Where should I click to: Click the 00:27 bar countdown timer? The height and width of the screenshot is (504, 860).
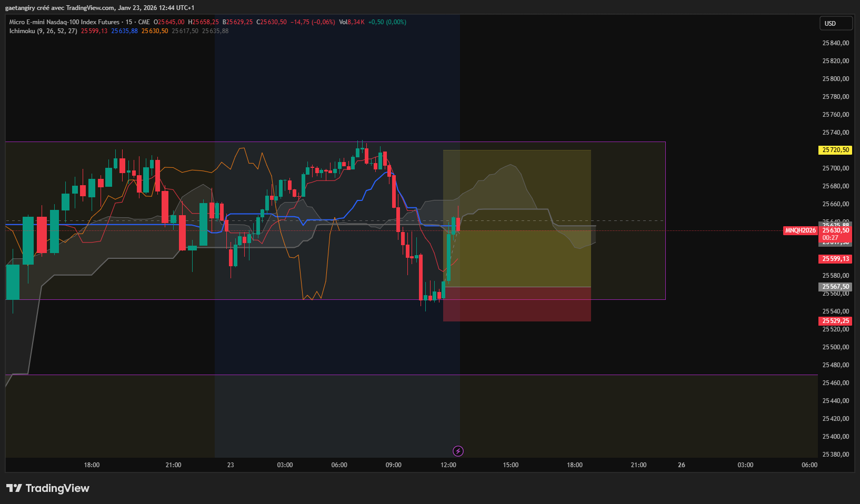click(831, 238)
